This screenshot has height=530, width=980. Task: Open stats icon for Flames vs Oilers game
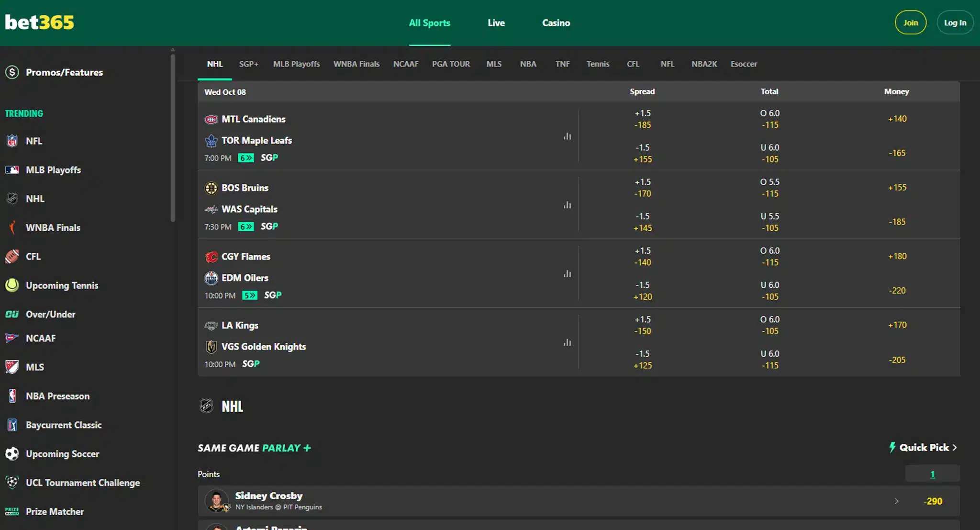(567, 274)
